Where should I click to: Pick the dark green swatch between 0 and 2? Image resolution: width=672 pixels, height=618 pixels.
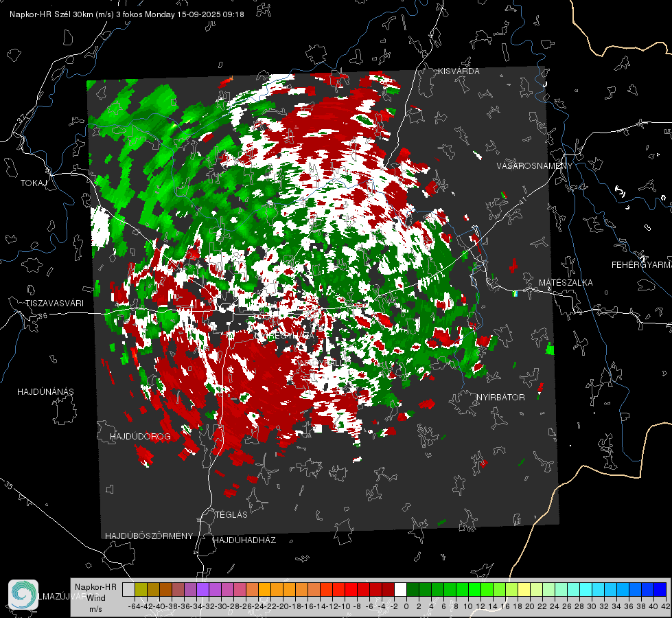pos(413,589)
